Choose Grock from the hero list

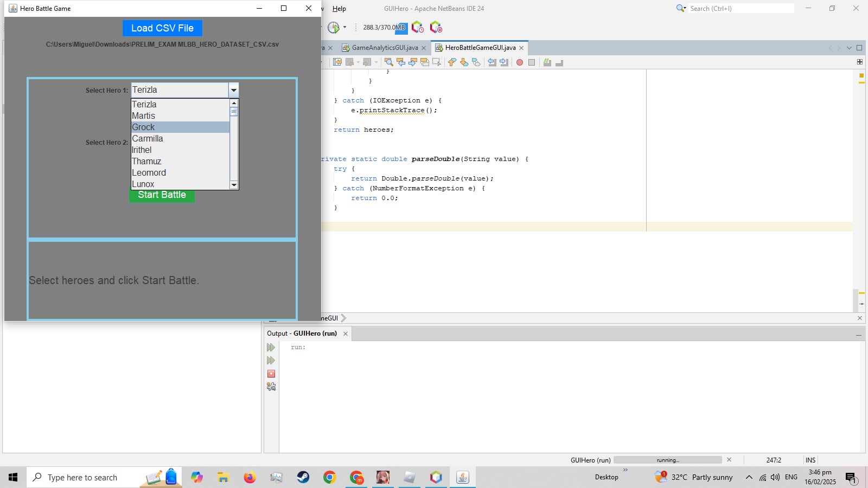click(x=180, y=127)
